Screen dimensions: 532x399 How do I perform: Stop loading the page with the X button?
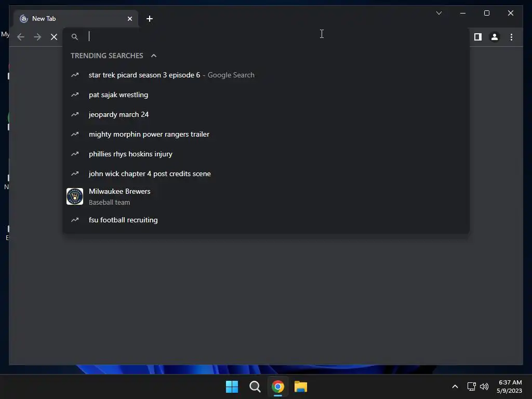(x=54, y=37)
